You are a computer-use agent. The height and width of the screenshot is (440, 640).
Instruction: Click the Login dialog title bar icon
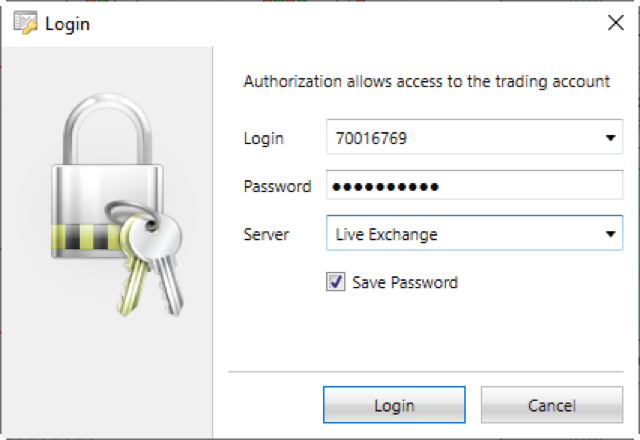pyautogui.click(x=25, y=22)
